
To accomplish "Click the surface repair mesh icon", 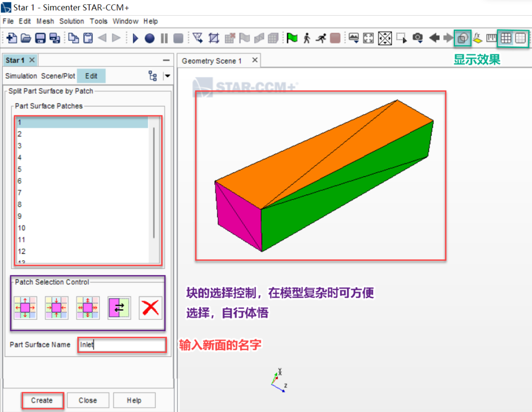I will click(x=198, y=38).
